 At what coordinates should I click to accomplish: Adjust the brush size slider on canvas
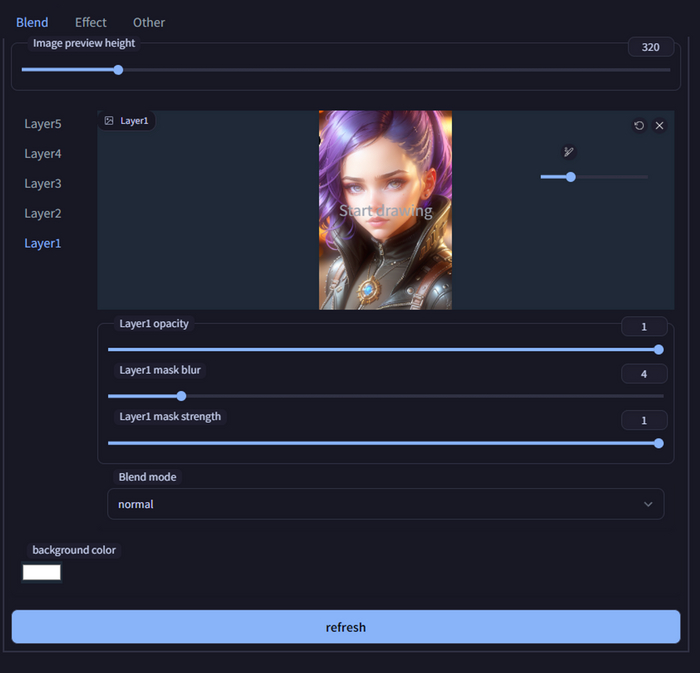pos(594,177)
